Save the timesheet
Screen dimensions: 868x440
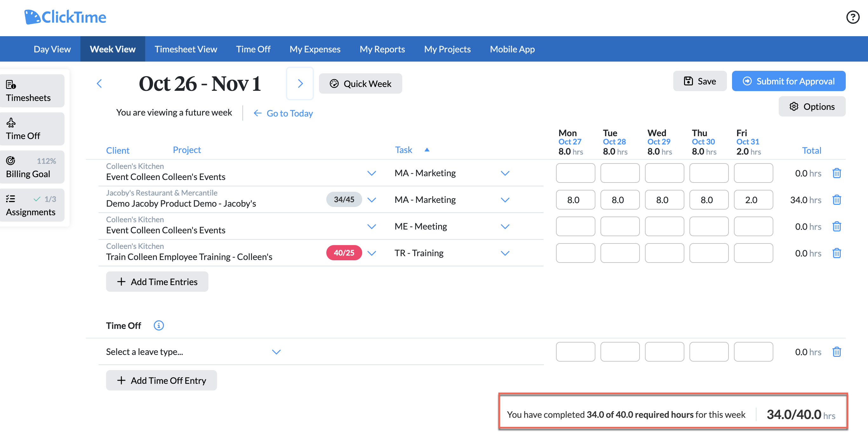click(700, 81)
